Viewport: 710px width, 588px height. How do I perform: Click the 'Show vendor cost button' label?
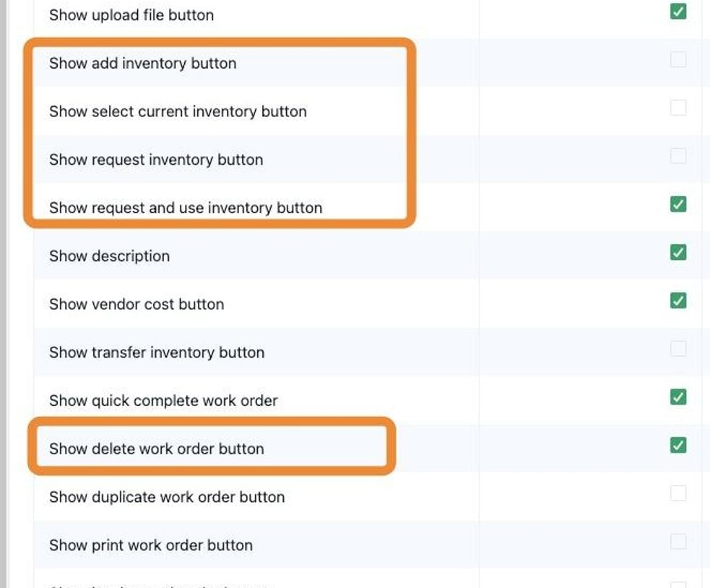137,304
